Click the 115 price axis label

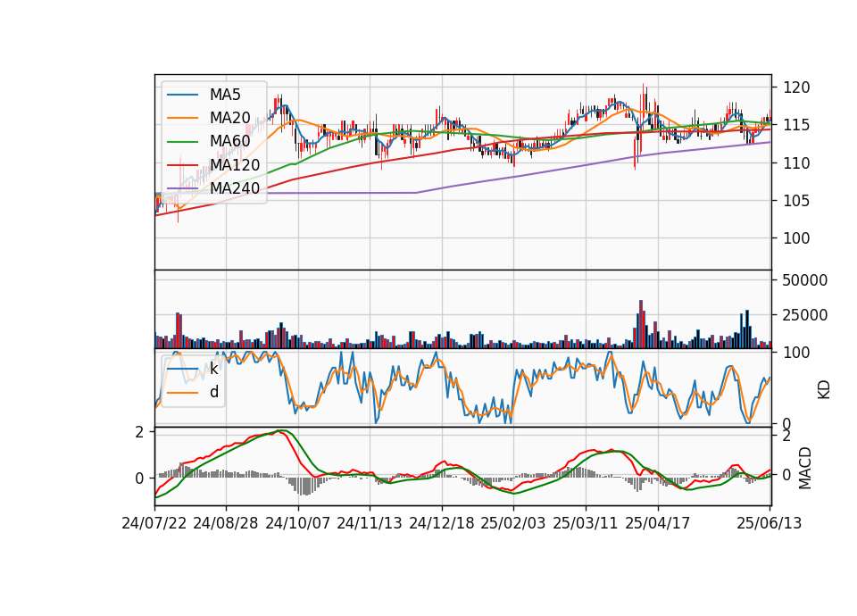[x=796, y=125]
